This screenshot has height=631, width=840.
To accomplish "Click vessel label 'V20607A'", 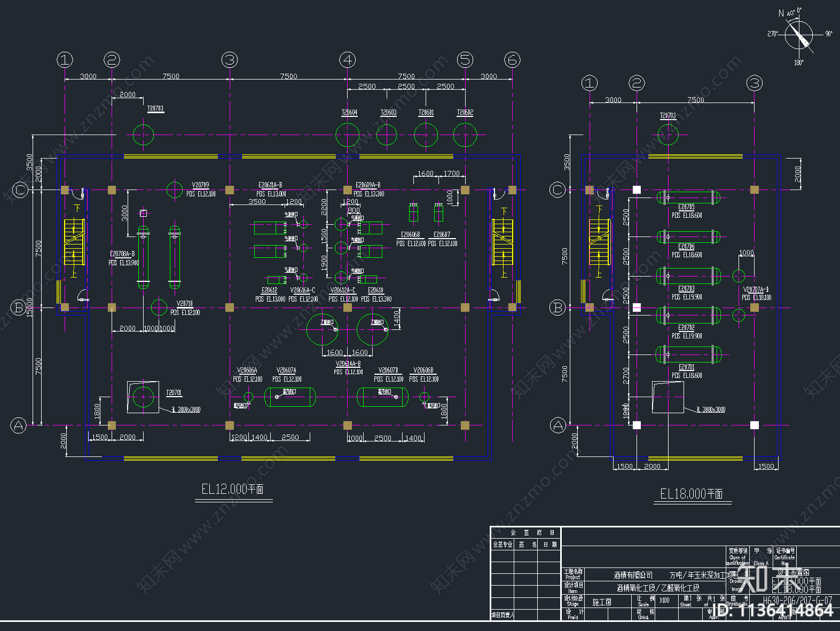I will tap(286, 370).
